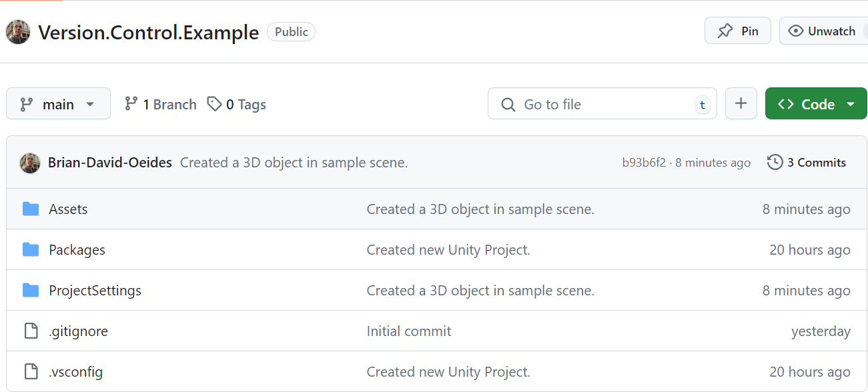868x392 pixels.
Task: Open the main branch dropdown
Action: pyautogui.click(x=58, y=104)
